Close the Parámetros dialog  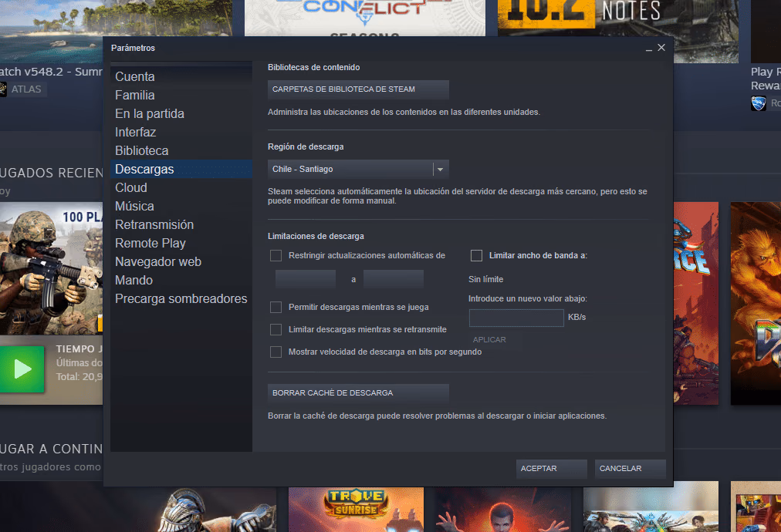click(x=661, y=47)
